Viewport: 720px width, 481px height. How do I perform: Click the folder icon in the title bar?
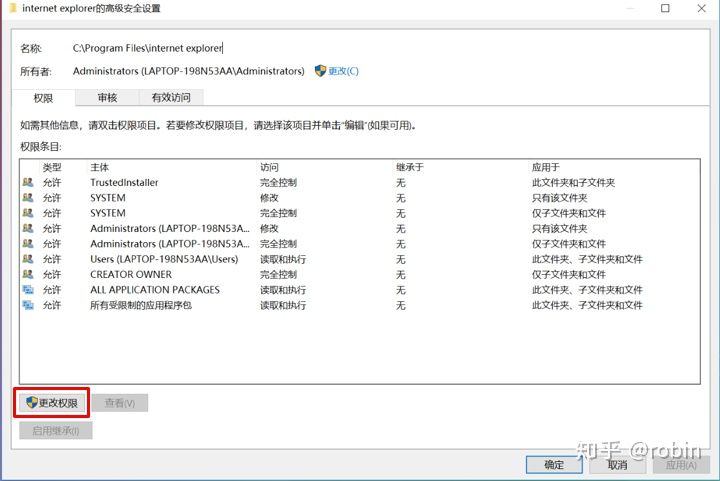[x=13, y=8]
